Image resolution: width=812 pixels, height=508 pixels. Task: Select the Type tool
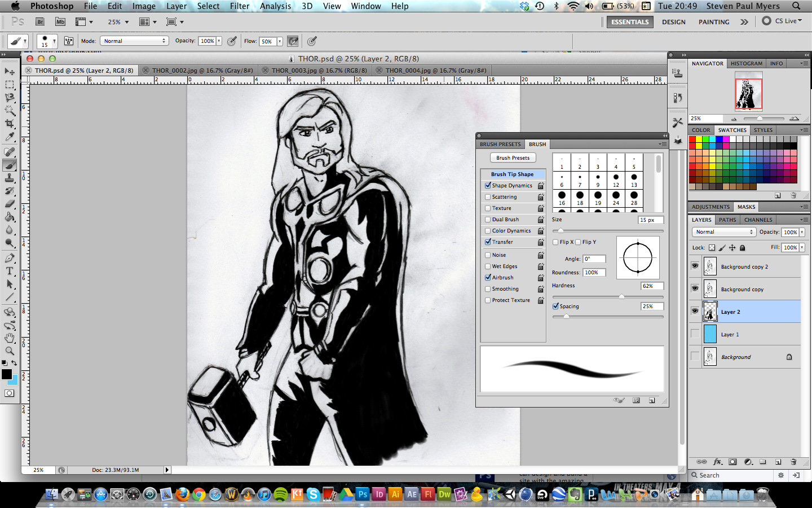pyautogui.click(x=10, y=271)
